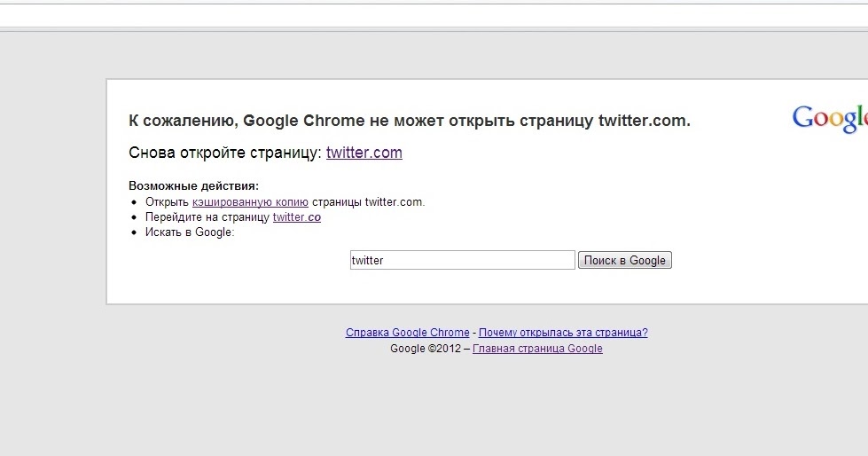Click the "Google ©2012" copyright text
Viewport: 868px width, 456px height.
pos(426,349)
